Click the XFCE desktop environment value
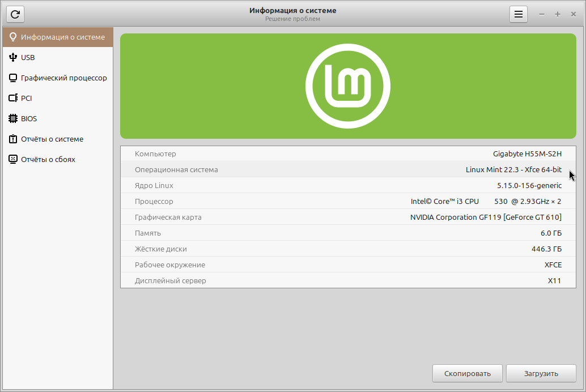Screen dimensions: 586x392 click(553, 265)
